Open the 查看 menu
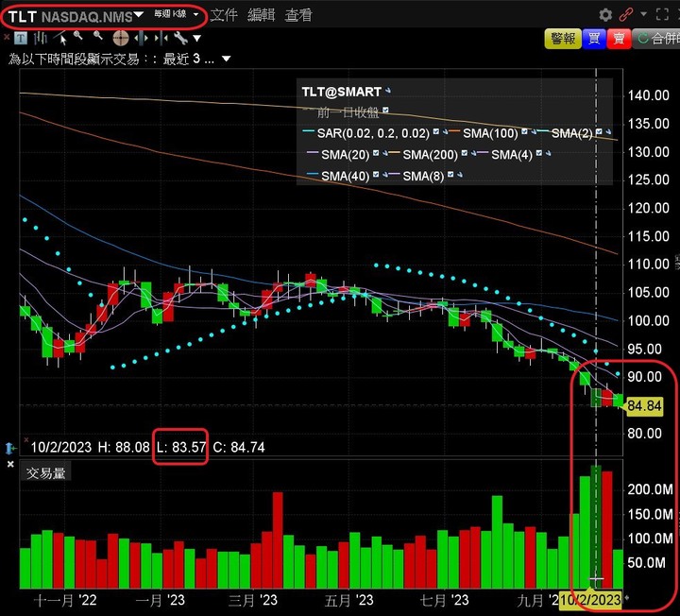Image resolution: width=680 pixels, height=616 pixels. pyautogui.click(x=298, y=15)
